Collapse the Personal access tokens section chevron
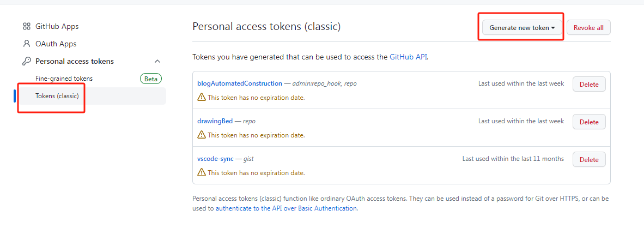 tap(157, 61)
